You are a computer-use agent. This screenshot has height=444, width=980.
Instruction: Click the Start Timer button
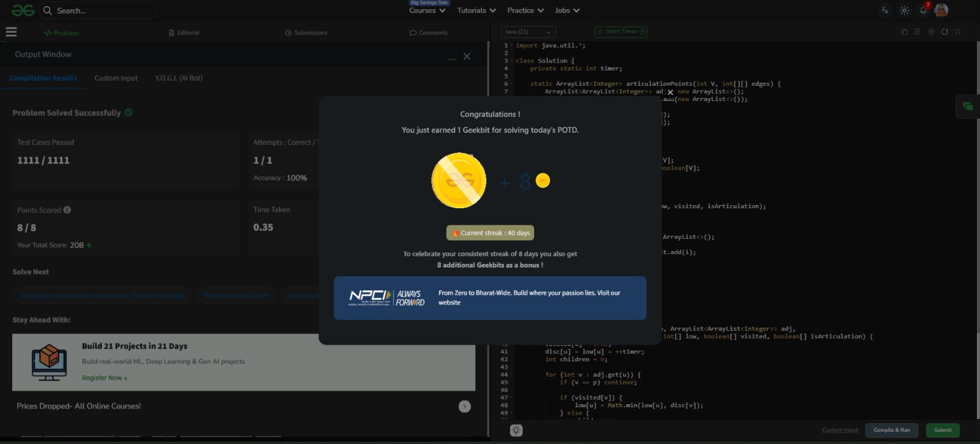pyautogui.click(x=621, y=32)
